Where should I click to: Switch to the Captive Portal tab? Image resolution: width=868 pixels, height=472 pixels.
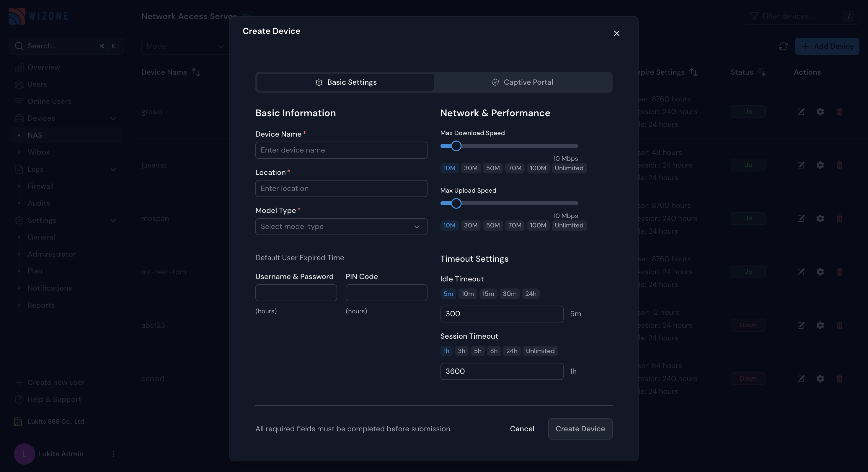click(523, 82)
